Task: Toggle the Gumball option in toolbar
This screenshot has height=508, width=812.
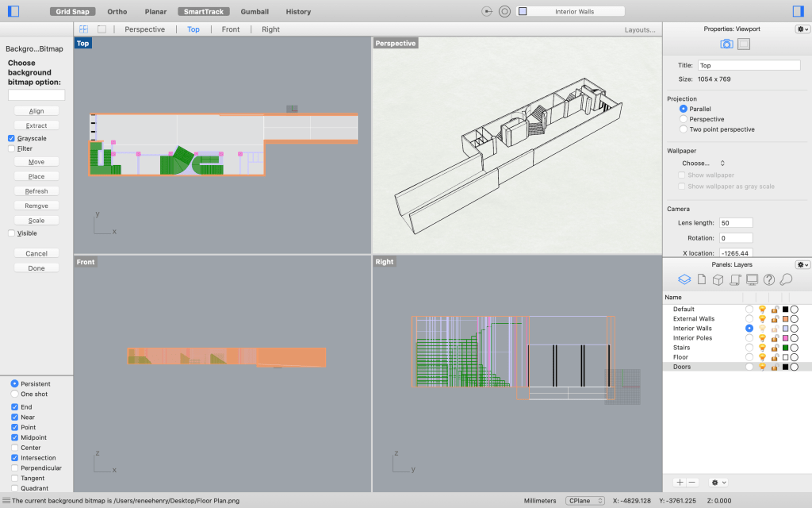Action: click(255, 12)
